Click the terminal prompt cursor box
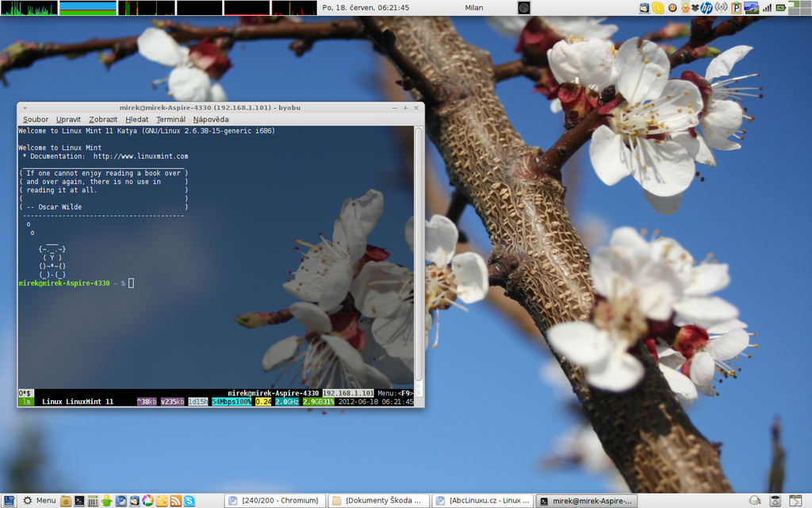The width and height of the screenshot is (812, 508). click(x=131, y=283)
